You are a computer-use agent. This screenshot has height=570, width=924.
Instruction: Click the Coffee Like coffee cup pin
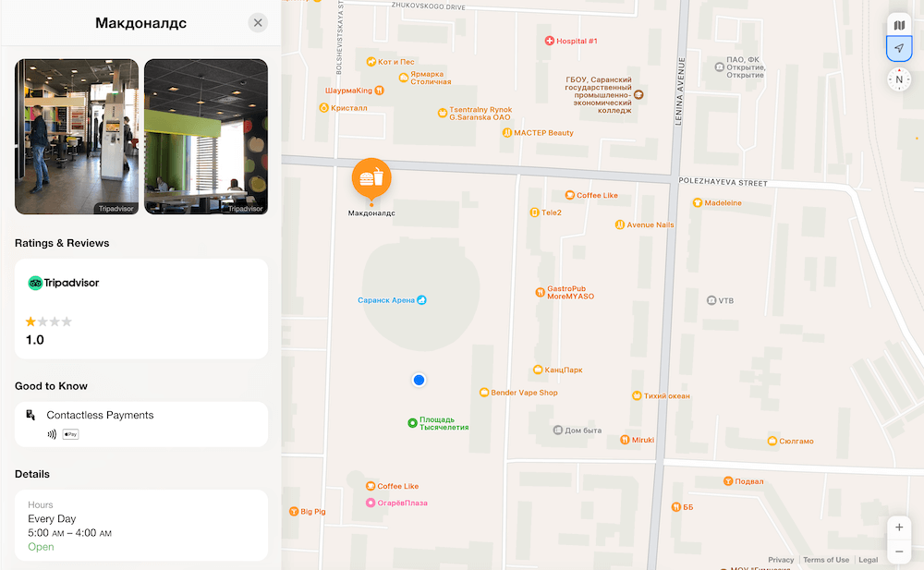pyautogui.click(x=568, y=195)
